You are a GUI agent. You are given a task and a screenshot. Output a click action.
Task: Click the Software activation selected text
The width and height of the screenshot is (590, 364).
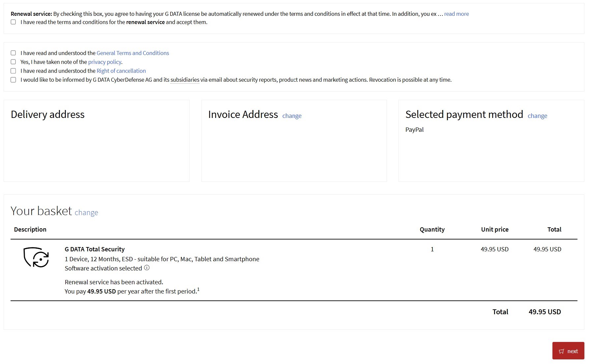tap(103, 268)
